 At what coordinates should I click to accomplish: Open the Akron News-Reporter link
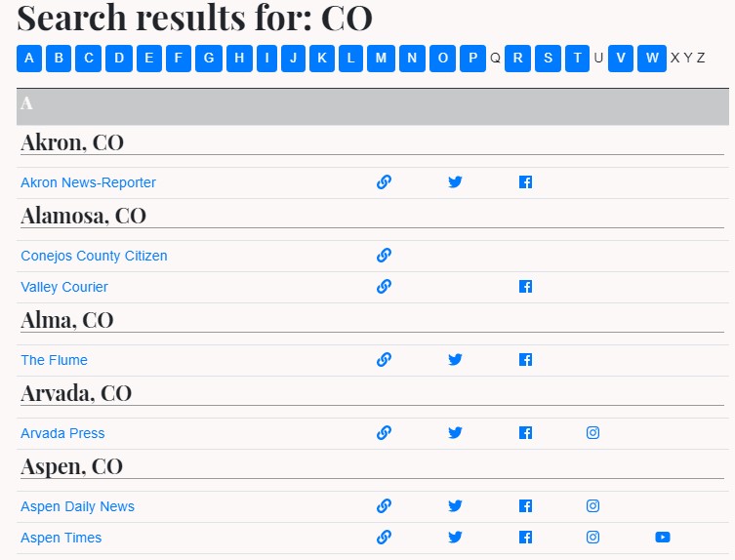click(88, 182)
